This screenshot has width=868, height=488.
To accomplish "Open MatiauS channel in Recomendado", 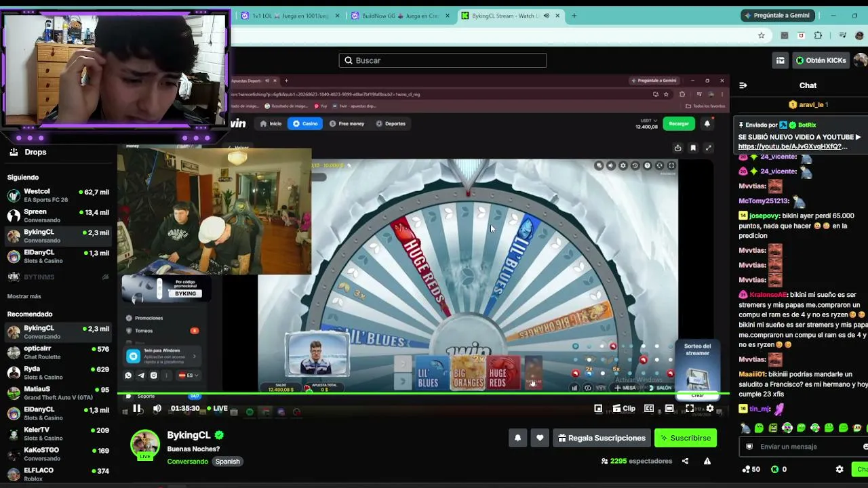I will 58,393.
